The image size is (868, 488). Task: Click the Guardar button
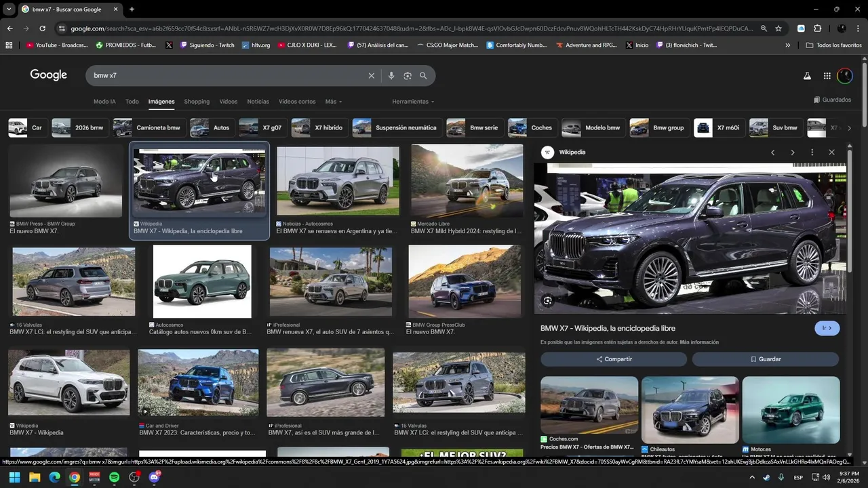[x=766, y=359]
